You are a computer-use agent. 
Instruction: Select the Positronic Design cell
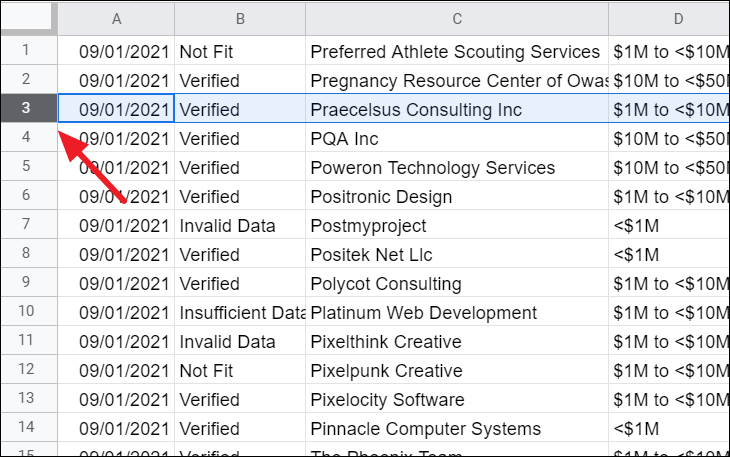(456, 197)
